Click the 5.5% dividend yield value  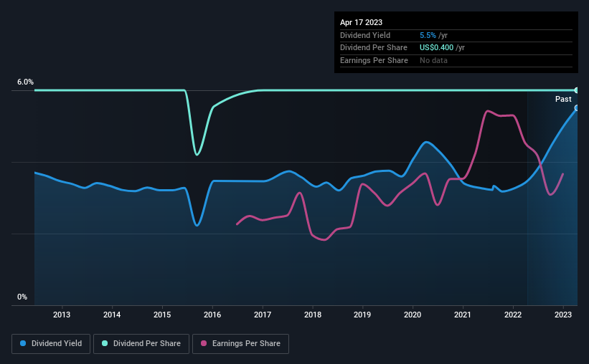pos(428,35)
